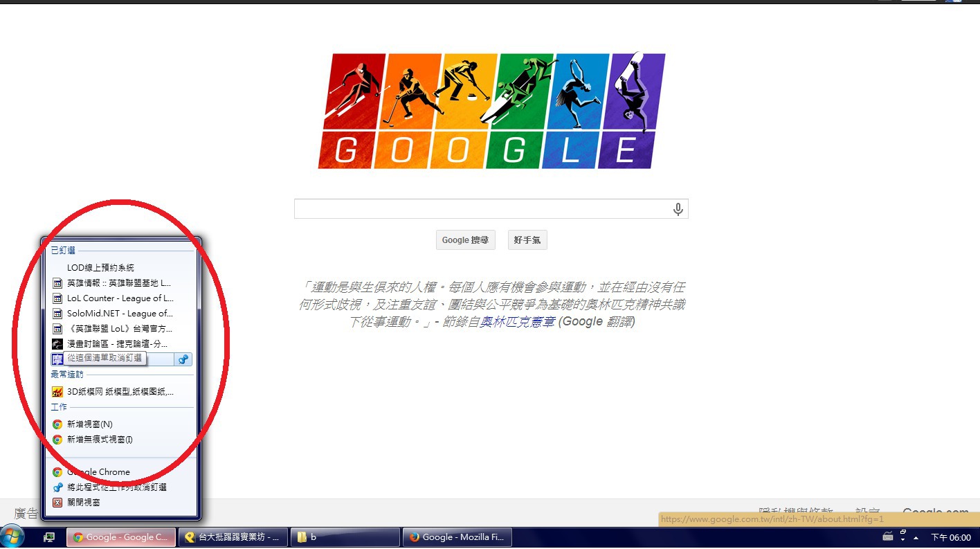This screenshot has height=549, width=980.
Task: Switch to Google - Mozilla Firefox taskbar window
Action: pyautogui.click(x=457, y=537)
